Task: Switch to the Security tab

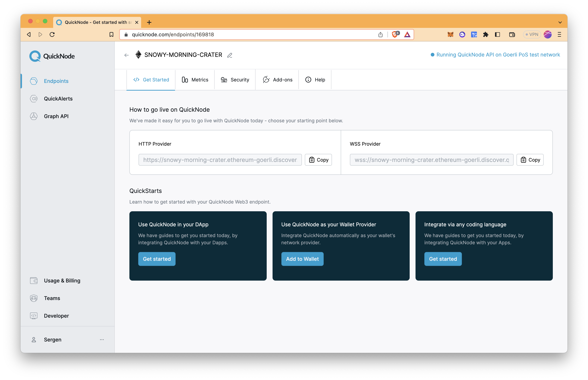Action: [235, 80]
